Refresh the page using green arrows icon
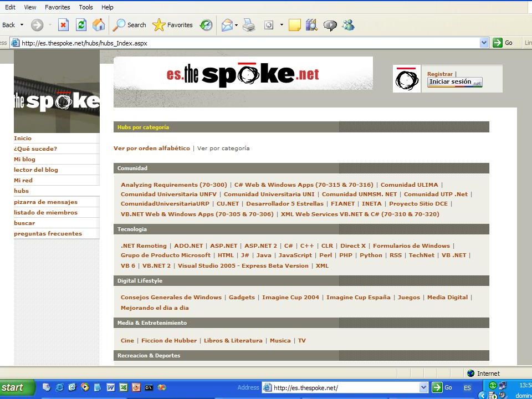Image resolution: width=532 pixels, height=399 pixels. (81, 25)
